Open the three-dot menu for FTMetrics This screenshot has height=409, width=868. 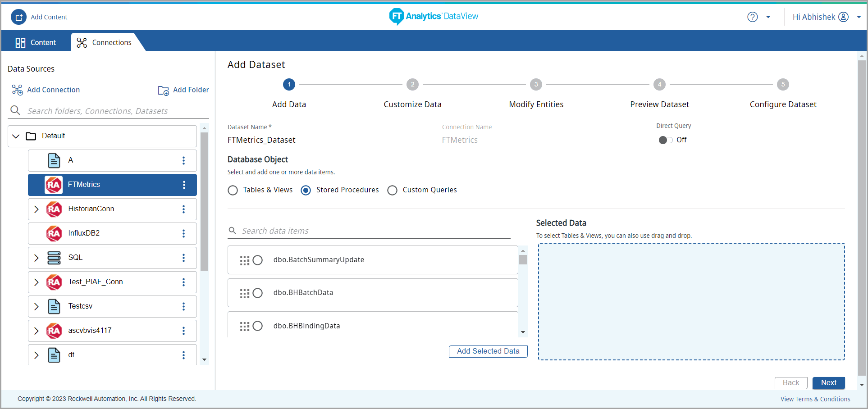point(184,185)
